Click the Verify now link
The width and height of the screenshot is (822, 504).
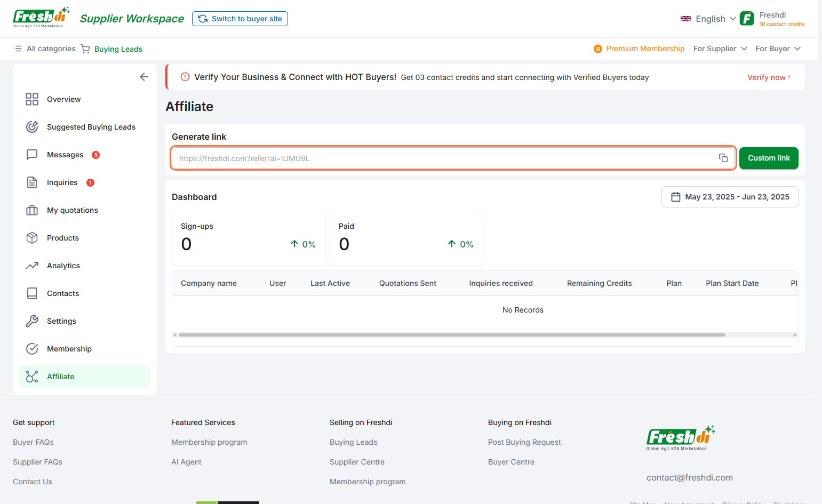pos(768,77)
